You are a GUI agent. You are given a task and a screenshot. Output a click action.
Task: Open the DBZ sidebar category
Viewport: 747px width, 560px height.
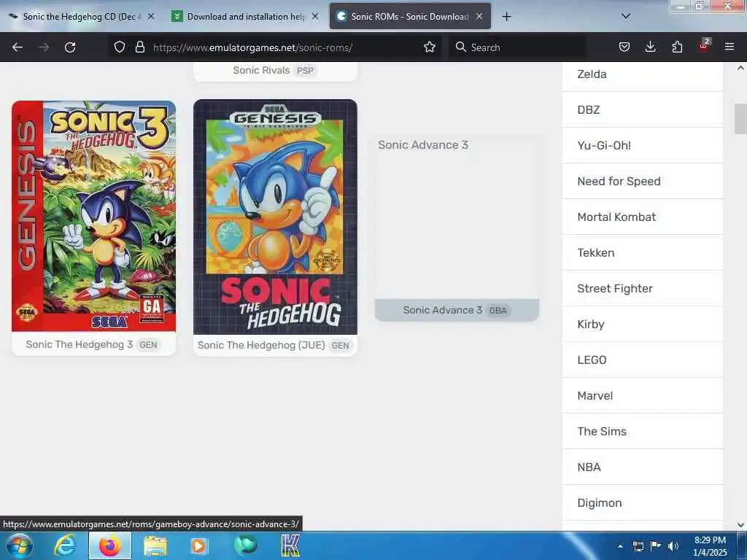(642, 110)
